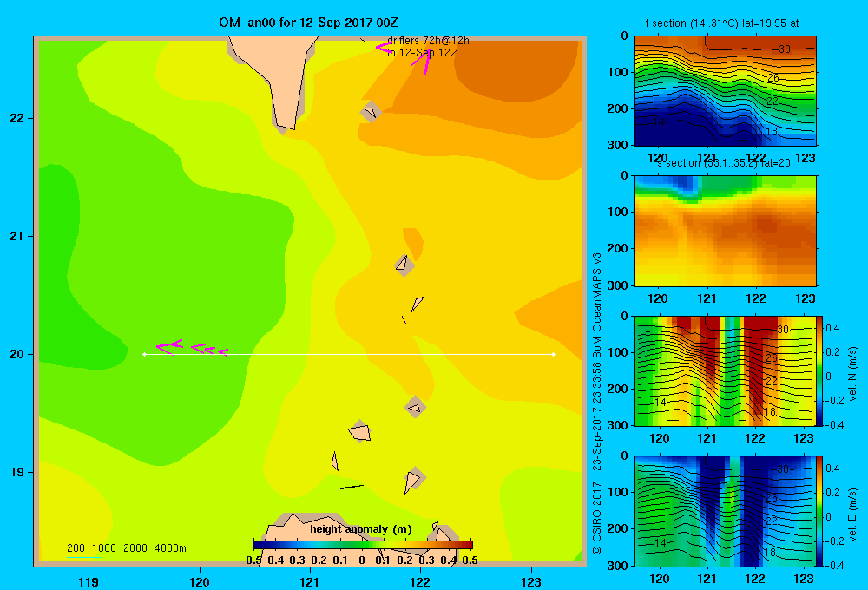This screenshot has width=868, height=590.
Task: Click the vel. N vertical colorbar
Action: [819, 370]
